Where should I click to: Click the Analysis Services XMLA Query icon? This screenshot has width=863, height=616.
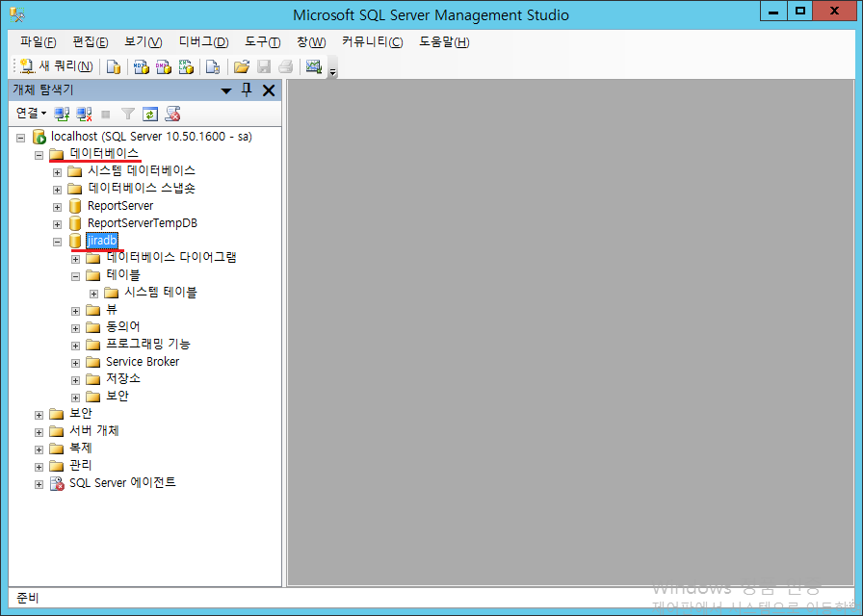click(187, 66)
